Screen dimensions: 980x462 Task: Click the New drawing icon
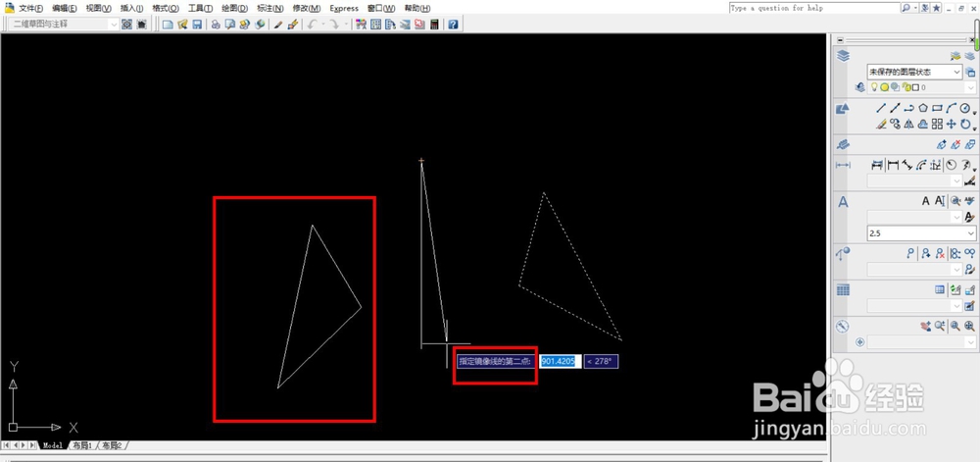(168, 25)
